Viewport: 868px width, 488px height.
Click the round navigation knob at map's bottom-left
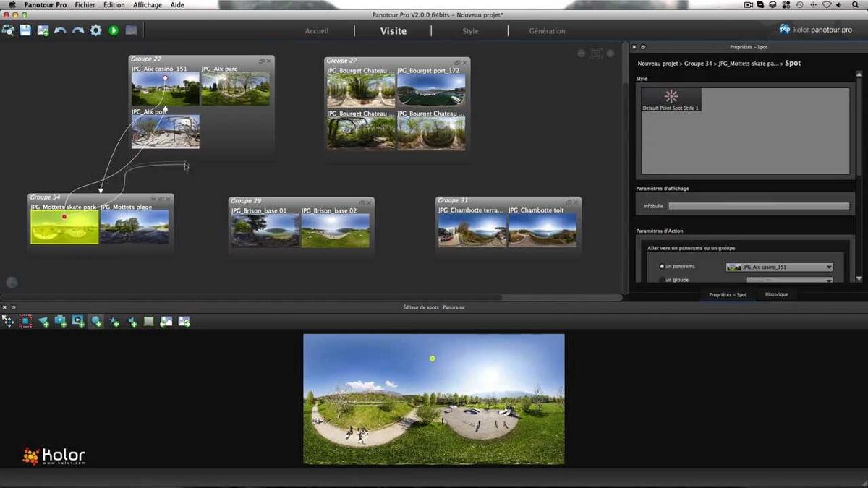click(x=12, y=282)
